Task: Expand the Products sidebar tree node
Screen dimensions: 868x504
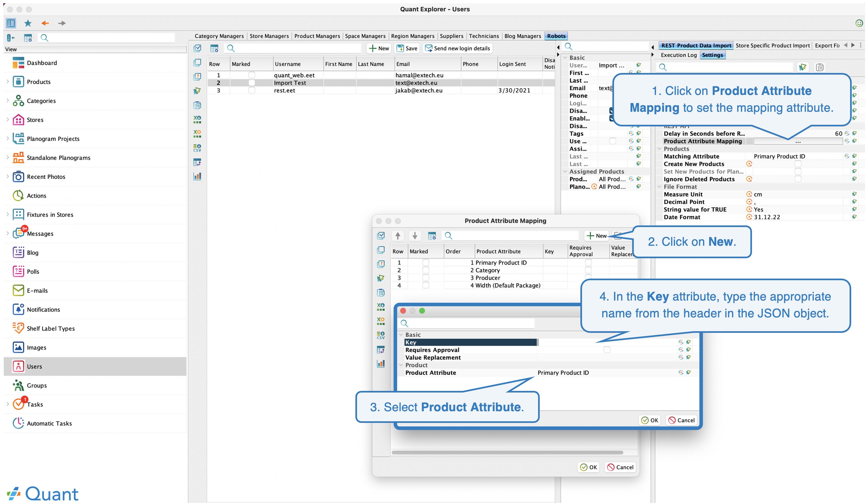Action: click(x=8, y=82)
